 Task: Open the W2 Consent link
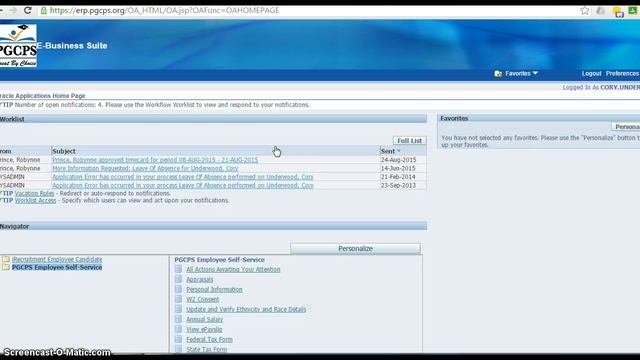tap(202, 300)
